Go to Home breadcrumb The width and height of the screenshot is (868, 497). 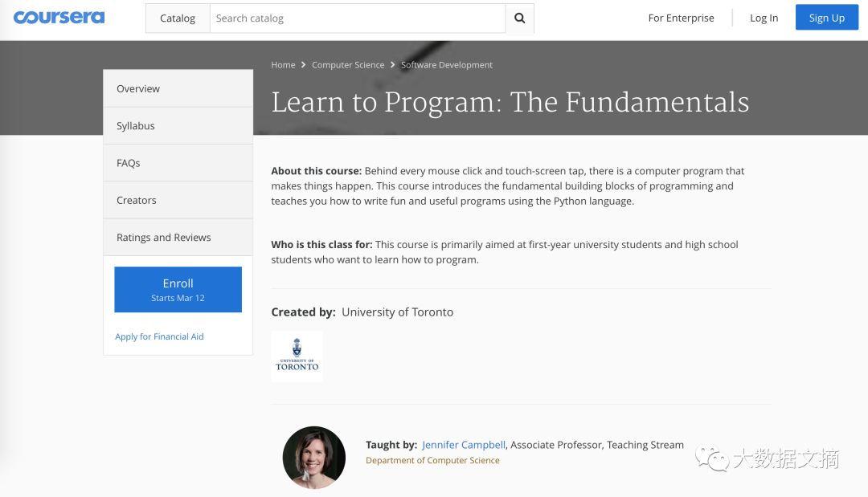[283, 65]
